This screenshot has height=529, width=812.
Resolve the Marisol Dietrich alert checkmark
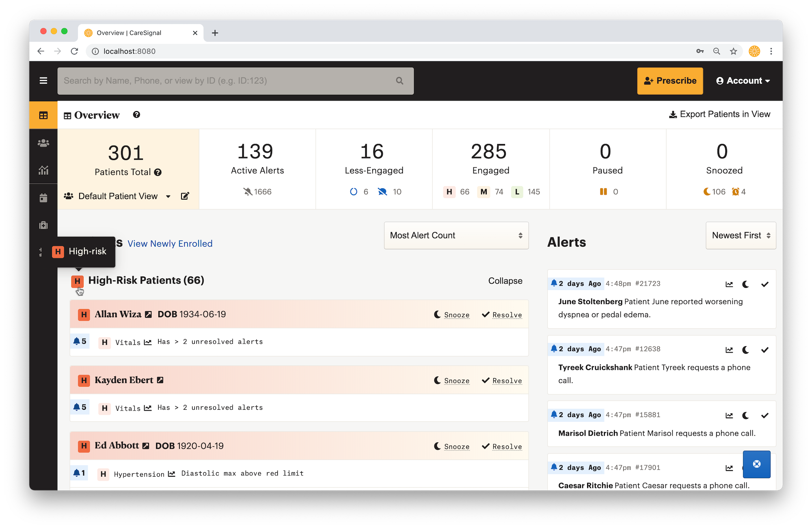pyautogui.click(x=765, y=415)
